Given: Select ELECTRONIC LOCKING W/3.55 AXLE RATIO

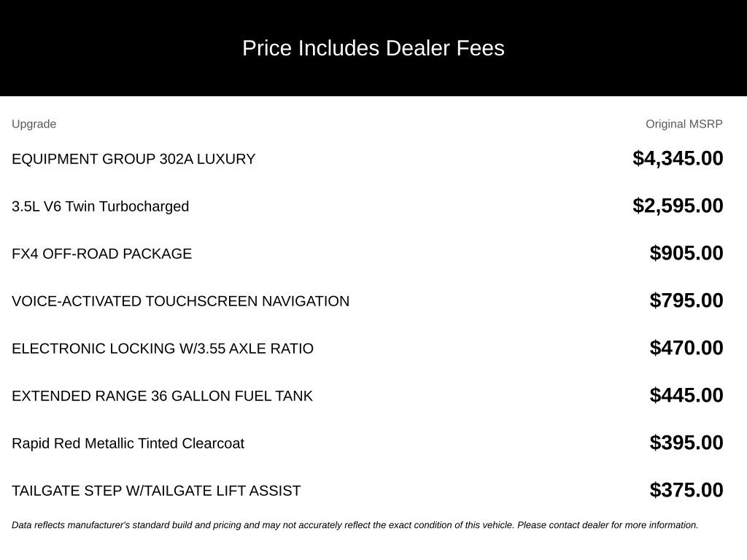Looking at the screenshot, I should (x=163, y=349).
